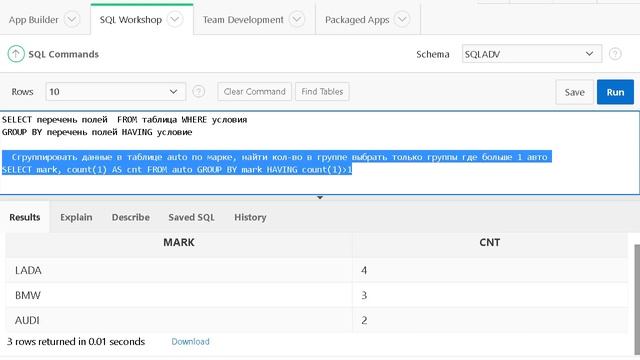Image resolution: width=640 pixels, height=360 pixels.
Task: Expand the App Builder dropdown chevron
Action: click(x=72, y=20)
